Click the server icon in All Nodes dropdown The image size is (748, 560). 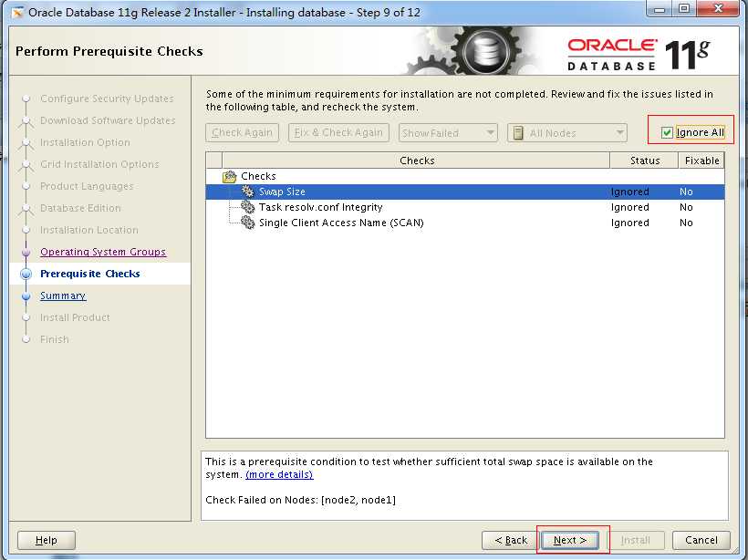pos(518,133)
